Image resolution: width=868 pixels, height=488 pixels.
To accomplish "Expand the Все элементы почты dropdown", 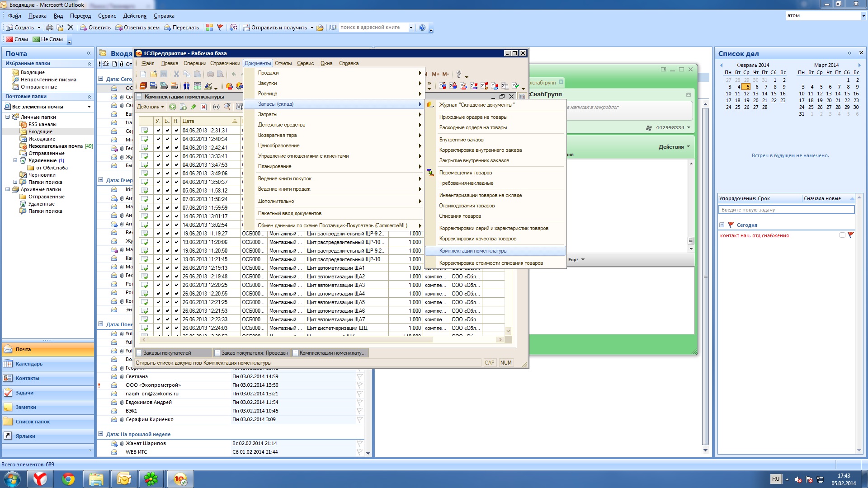I will pyautogui.click(x=89, y=107).
